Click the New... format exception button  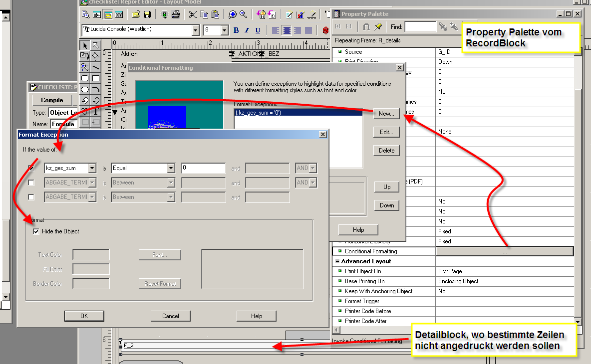coord(386,114)
